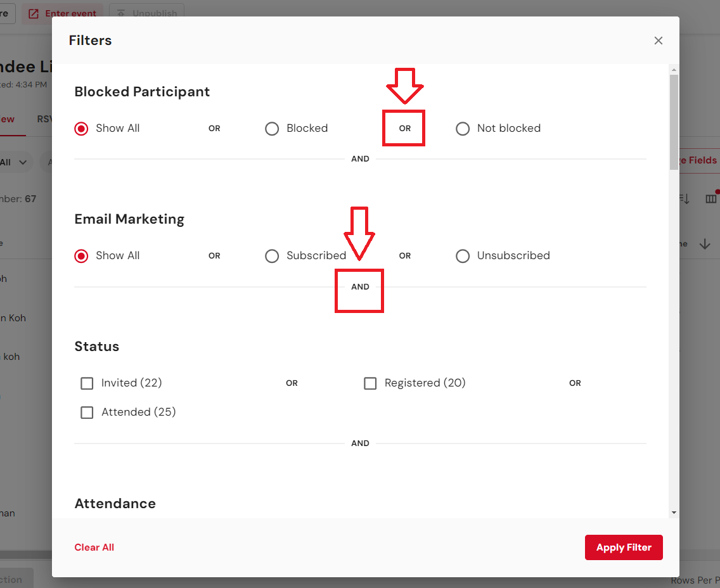This screenshot has height=588, width=720.
Task: Click the down arrow icon in table header
Action: pyautogui.click(x=705, y=245)
